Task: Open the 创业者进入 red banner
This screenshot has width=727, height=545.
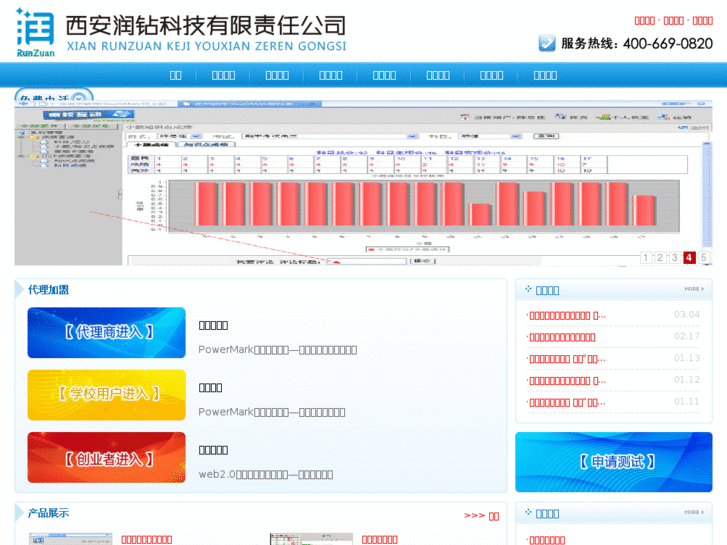Action: tap(106, 458)
